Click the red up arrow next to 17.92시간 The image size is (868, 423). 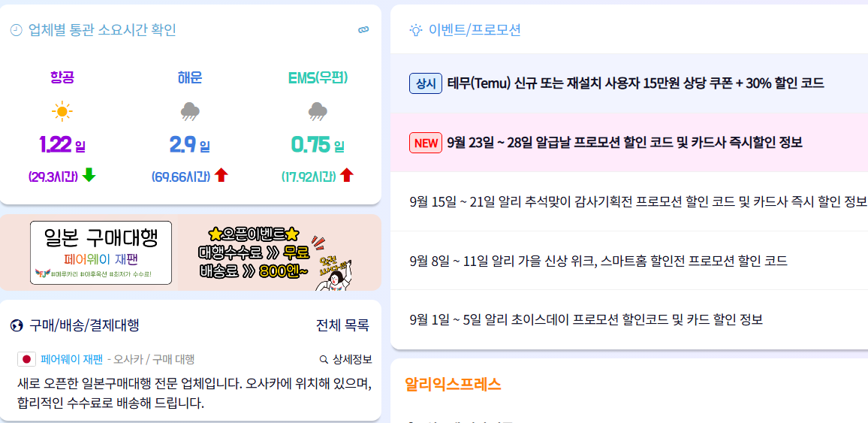pos(347,176)
